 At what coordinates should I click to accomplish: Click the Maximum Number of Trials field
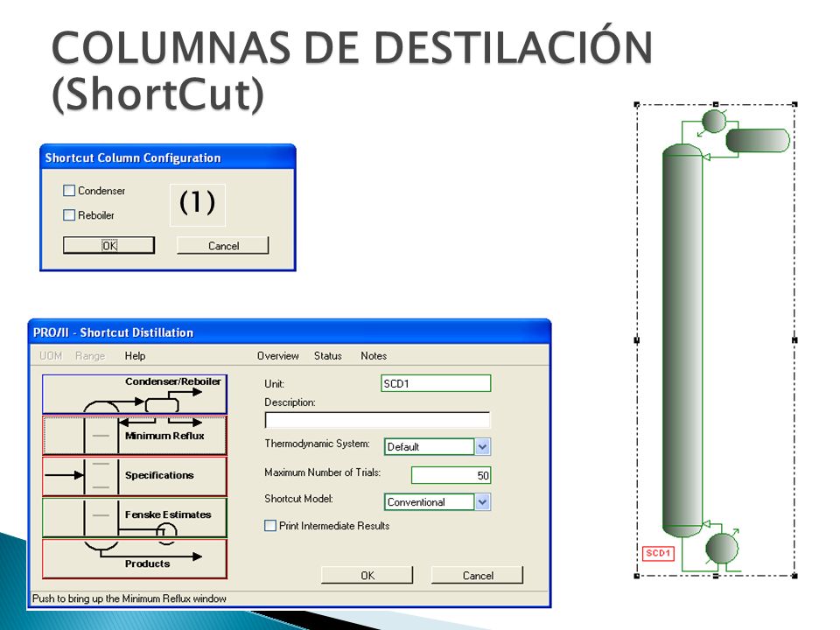[451, 475]
